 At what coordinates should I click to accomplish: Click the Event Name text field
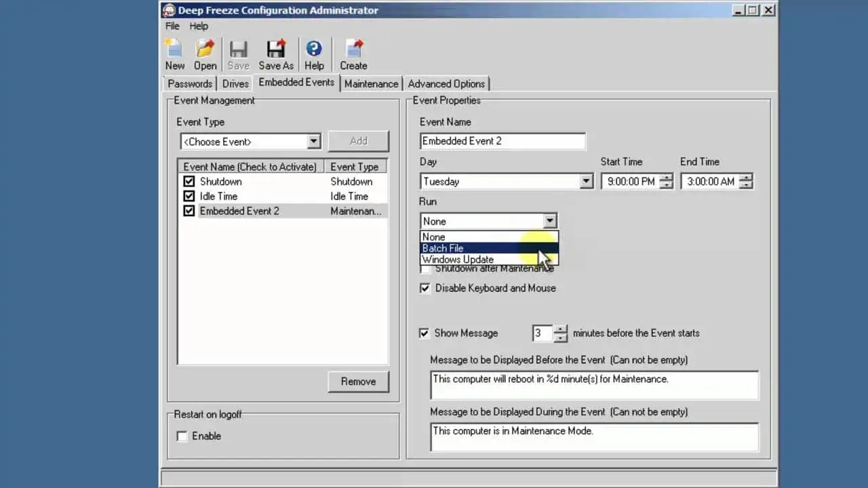tap(502, 141)
